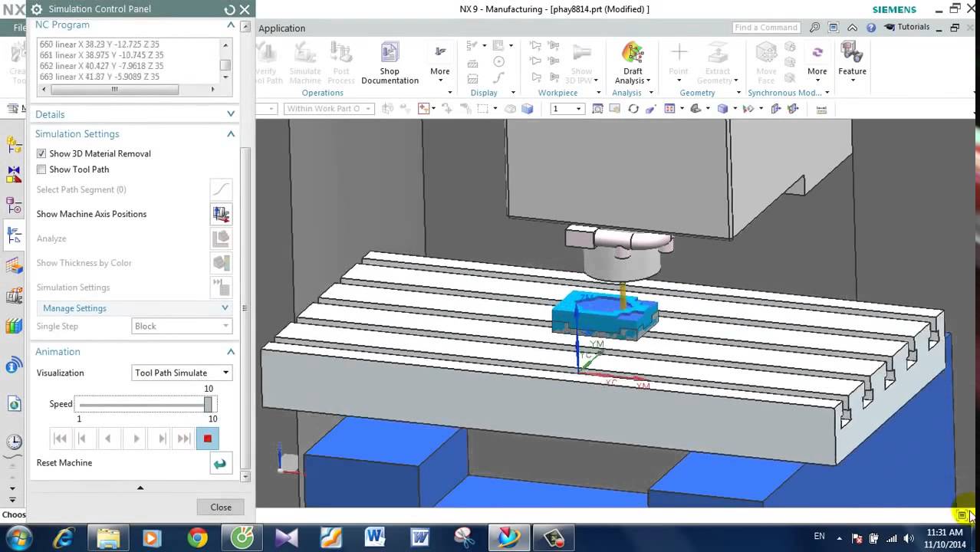Open Chrome from the taskbar

point(197,537)
